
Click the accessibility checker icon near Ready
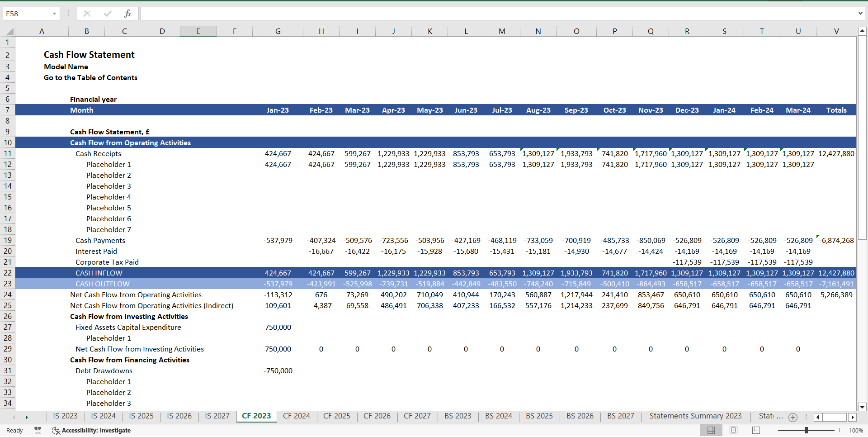click(x=55, y=430)
